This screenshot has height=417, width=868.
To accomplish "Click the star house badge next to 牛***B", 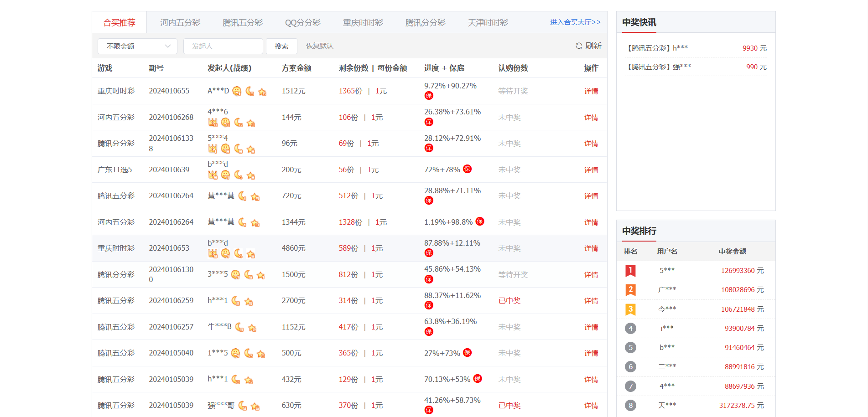I will (252, 328).
